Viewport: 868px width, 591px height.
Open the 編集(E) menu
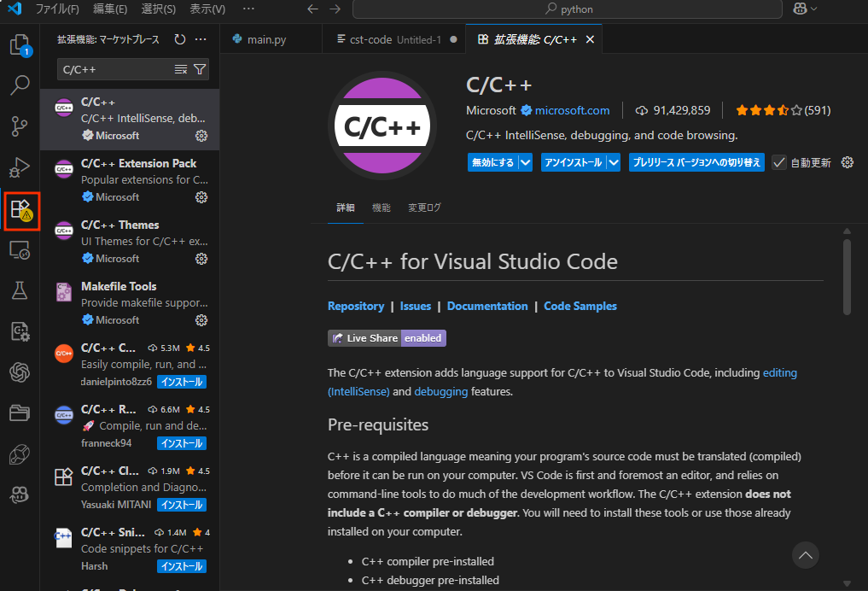tap(110, 9)
